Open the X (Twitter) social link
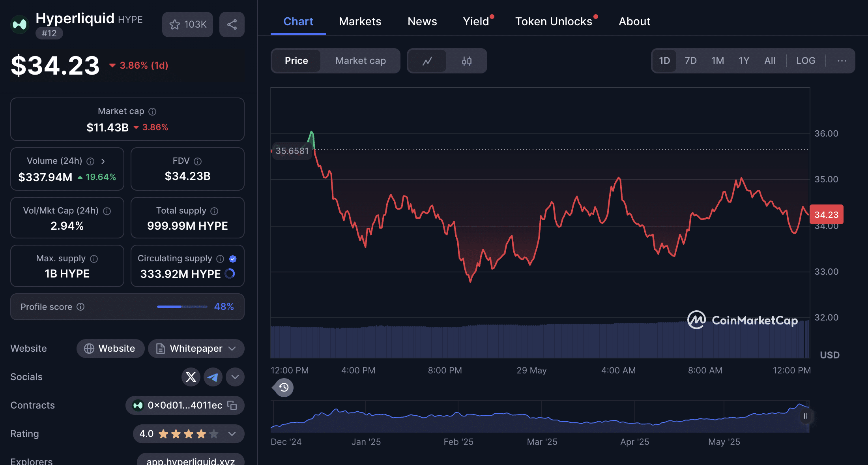The image size is (868, 465). [191, 377]
